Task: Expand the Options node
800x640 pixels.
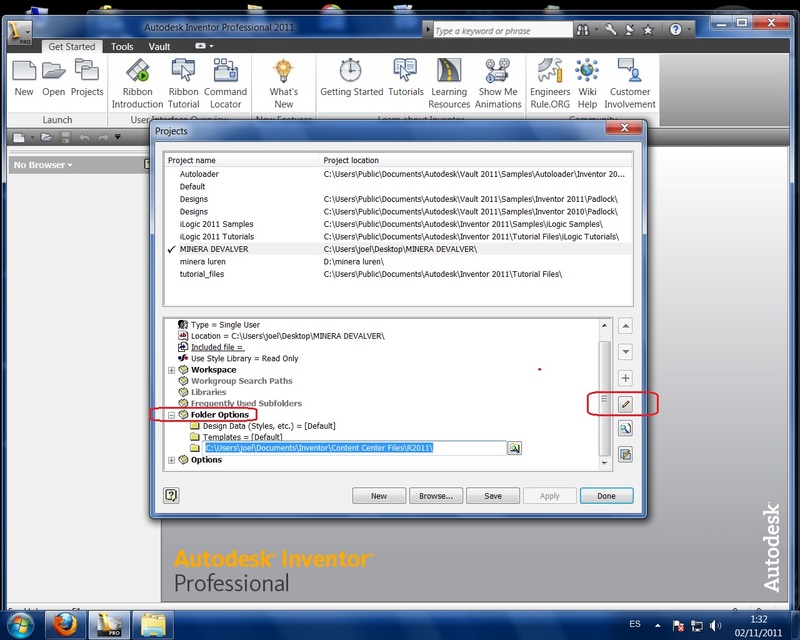Action: click(171, 460)
